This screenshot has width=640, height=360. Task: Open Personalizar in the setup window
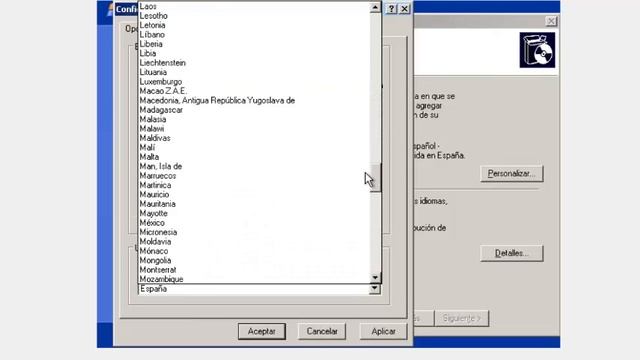(511, 173)
